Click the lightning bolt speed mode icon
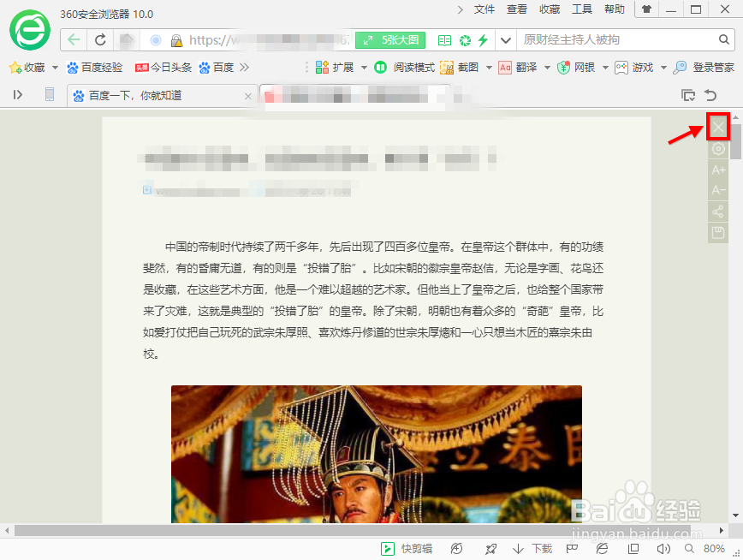Screen dimensions: 743x560 [x=483, y=40]
